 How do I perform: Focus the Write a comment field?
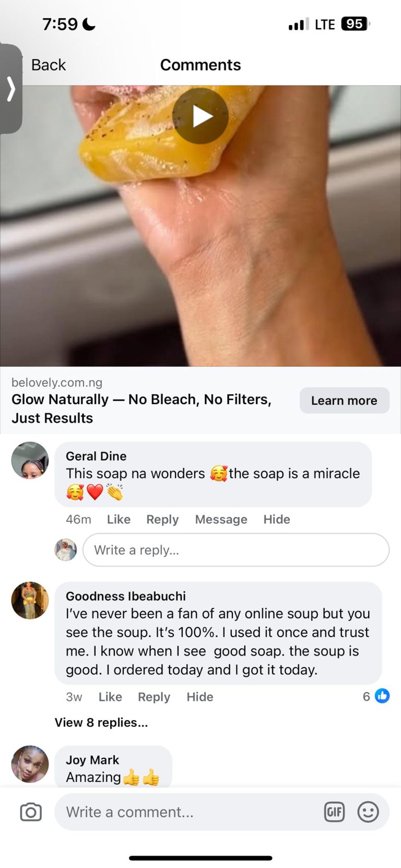[x=188, y=812]
